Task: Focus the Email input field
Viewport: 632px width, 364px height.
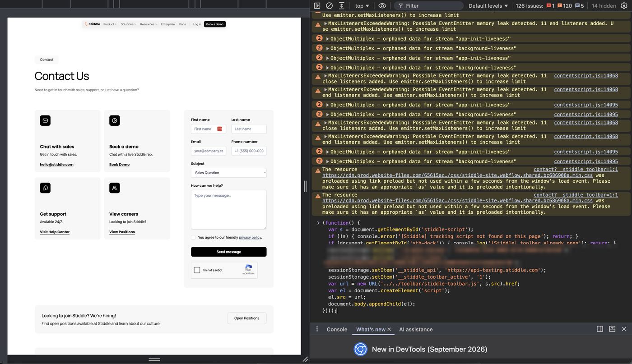Action: point(208,151)
